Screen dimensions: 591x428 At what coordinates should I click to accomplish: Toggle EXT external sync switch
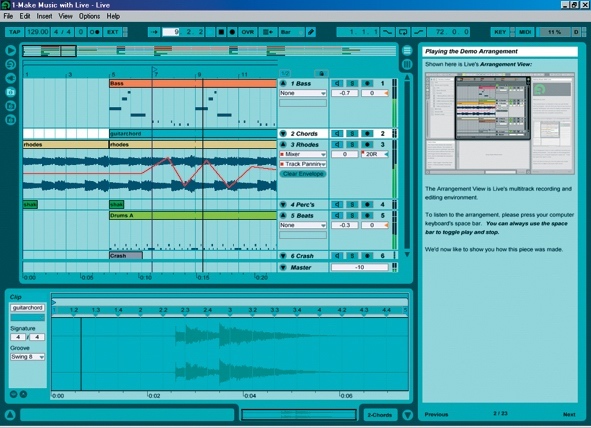click(112, 32)
